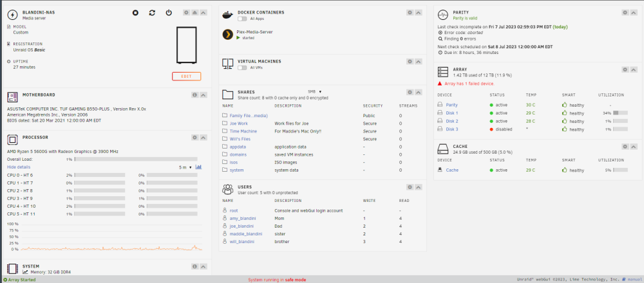Screen dimensions: 644x283
Task: Open the appdata share
Action: click(238, 147)
